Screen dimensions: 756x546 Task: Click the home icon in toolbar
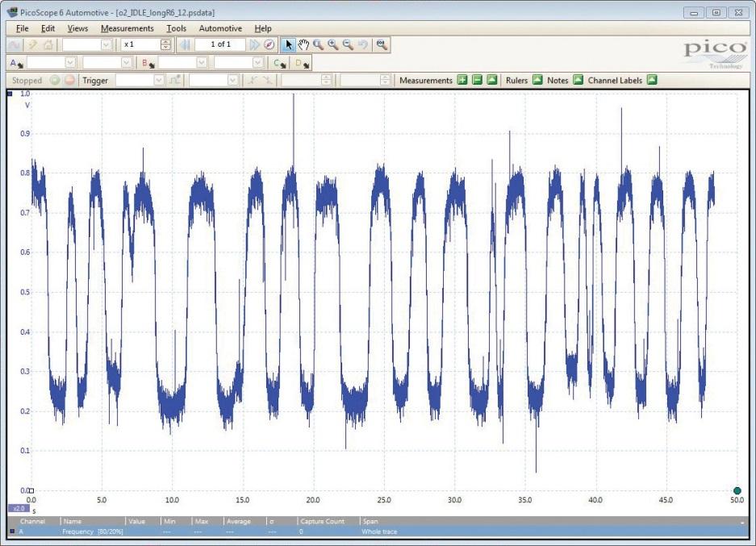click(48, 45)
